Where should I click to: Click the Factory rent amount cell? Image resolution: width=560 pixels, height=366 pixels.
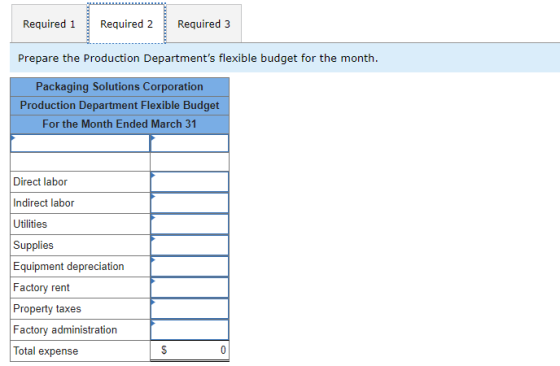coord(190,288)
